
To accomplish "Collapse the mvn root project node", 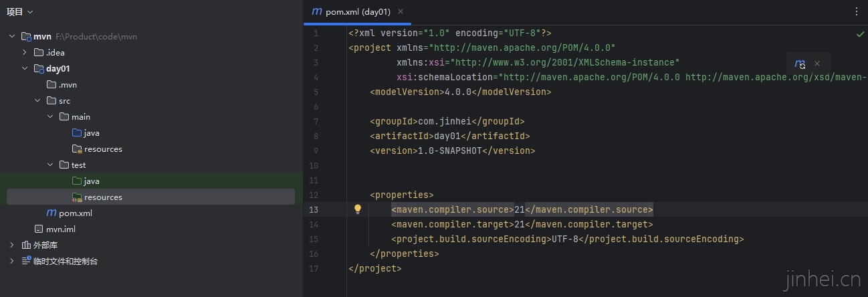I will coord(11,36).
